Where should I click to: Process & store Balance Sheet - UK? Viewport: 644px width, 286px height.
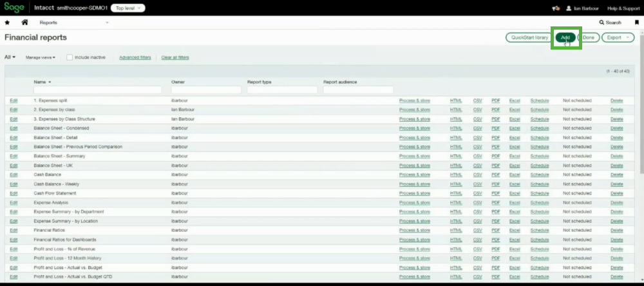414,165
